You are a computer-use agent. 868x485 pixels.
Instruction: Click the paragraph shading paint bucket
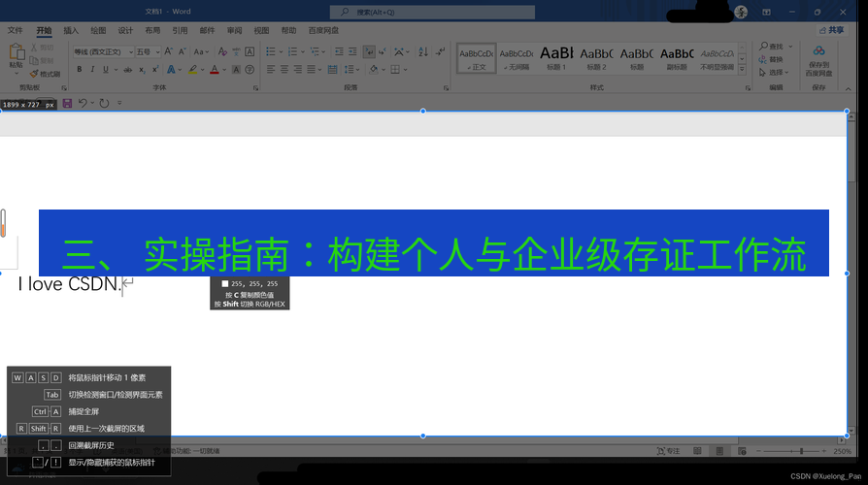pyautogui.click(x=374, y=69)
